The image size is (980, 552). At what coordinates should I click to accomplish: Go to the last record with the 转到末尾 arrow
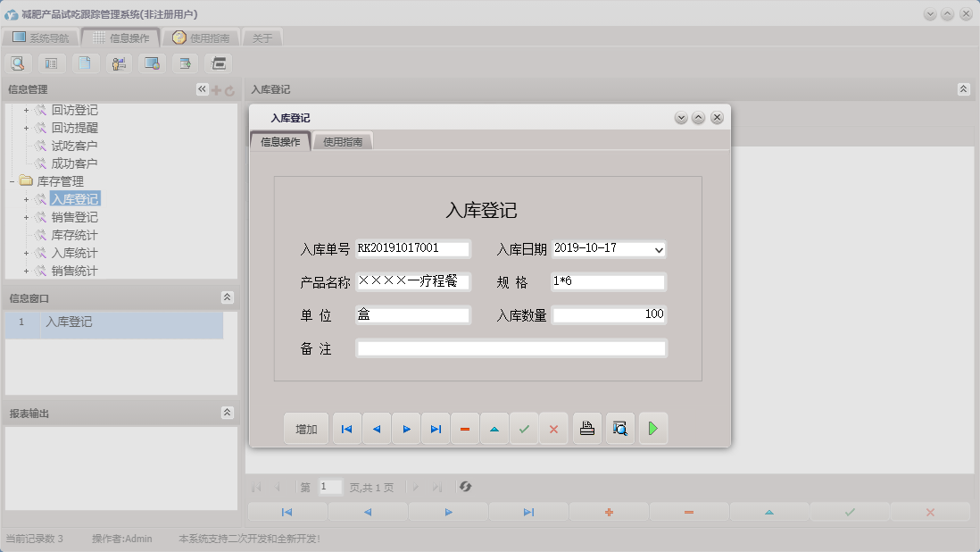click(436, 428)
